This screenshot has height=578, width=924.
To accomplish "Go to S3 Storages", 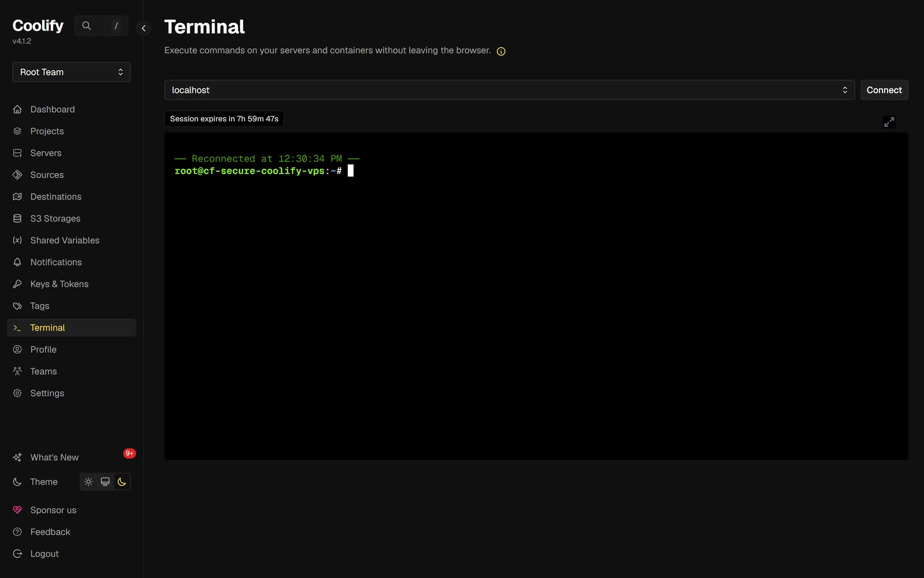I will [x=72, y=218].
